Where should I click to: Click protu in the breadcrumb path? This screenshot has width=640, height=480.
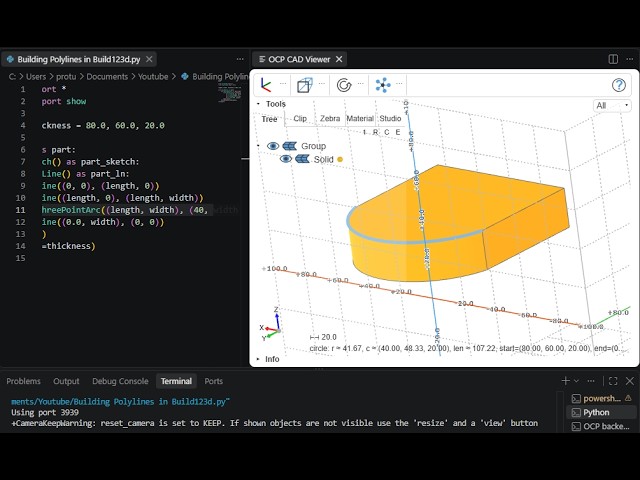(x=66, y=77)
